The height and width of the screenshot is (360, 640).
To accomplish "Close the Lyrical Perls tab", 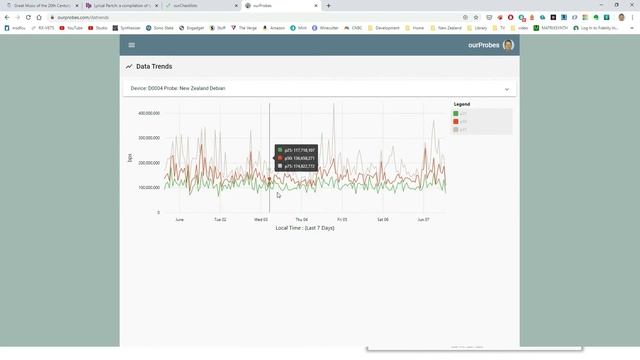I will click(x=156, y=6).
